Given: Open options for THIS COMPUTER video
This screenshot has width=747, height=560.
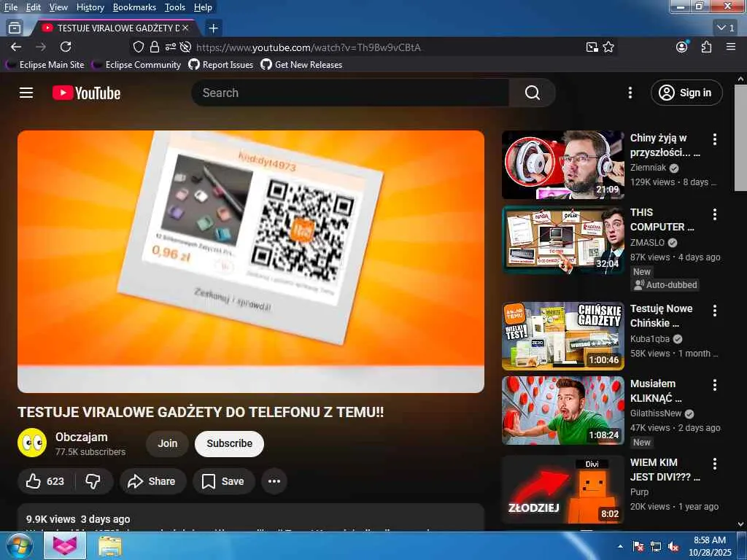Looking at the screenshot, I should (x=715, y=214).
